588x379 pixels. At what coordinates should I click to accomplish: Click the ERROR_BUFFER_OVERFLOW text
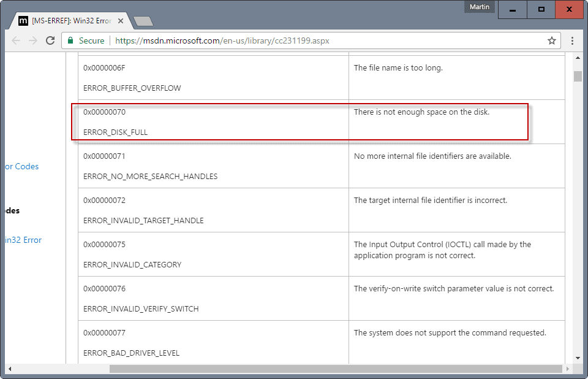tap(132, 88)
